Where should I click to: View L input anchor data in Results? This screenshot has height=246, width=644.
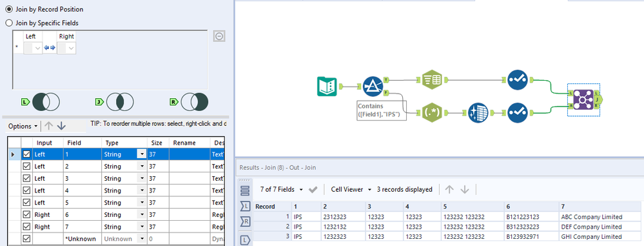[x=245, y=206]
